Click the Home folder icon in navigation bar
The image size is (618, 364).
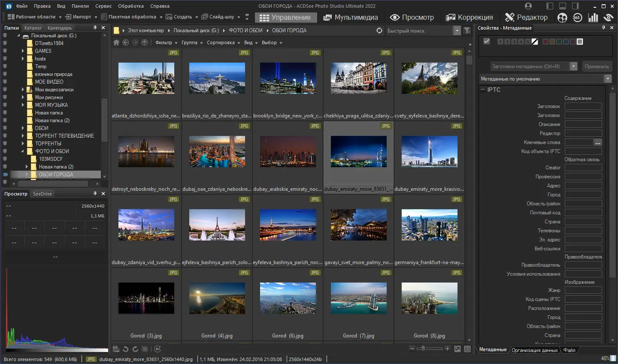point(116,42)
